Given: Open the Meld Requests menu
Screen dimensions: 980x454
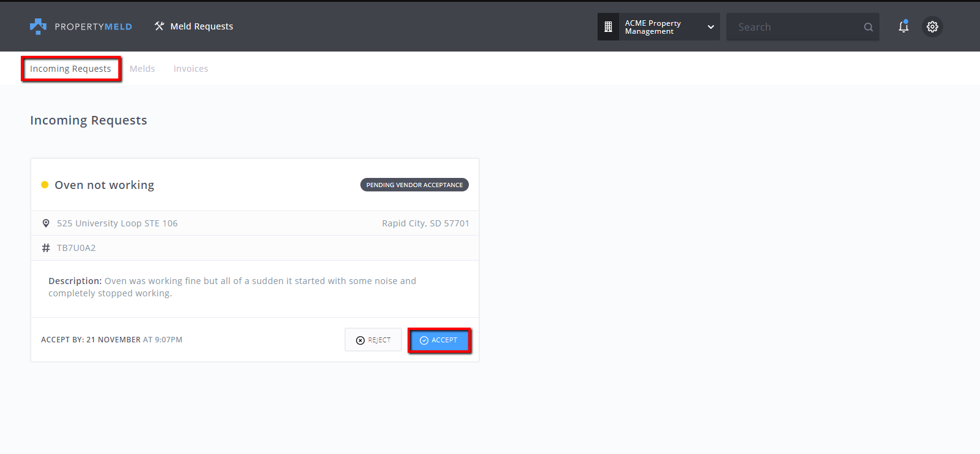Looking at the screenshot, I should point(201,26).
